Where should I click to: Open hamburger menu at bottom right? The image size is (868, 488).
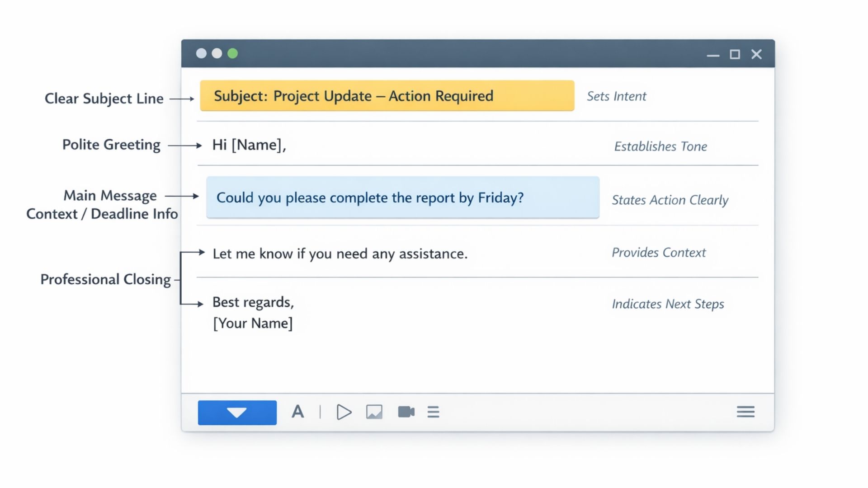click(x=745, y=412)
